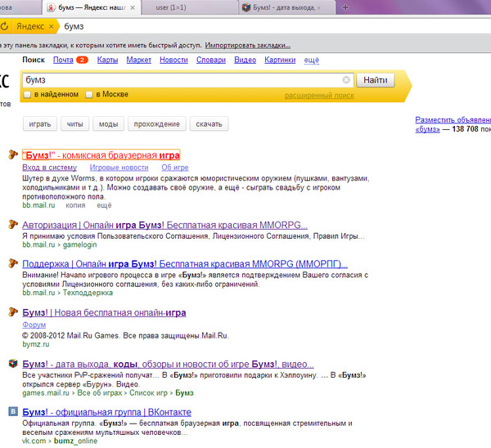Click 'Список игр' breadcrumb link

coord(148,393)
